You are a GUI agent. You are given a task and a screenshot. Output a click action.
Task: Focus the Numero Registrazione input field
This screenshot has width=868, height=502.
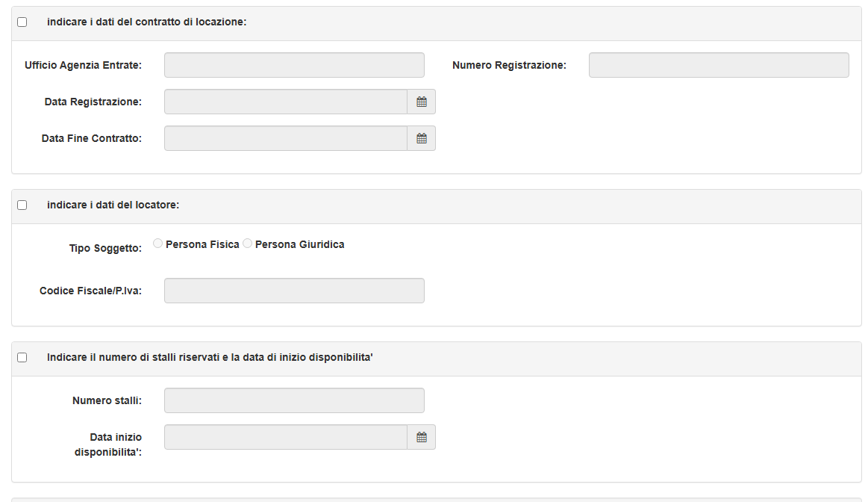click(x=718, y=65)
